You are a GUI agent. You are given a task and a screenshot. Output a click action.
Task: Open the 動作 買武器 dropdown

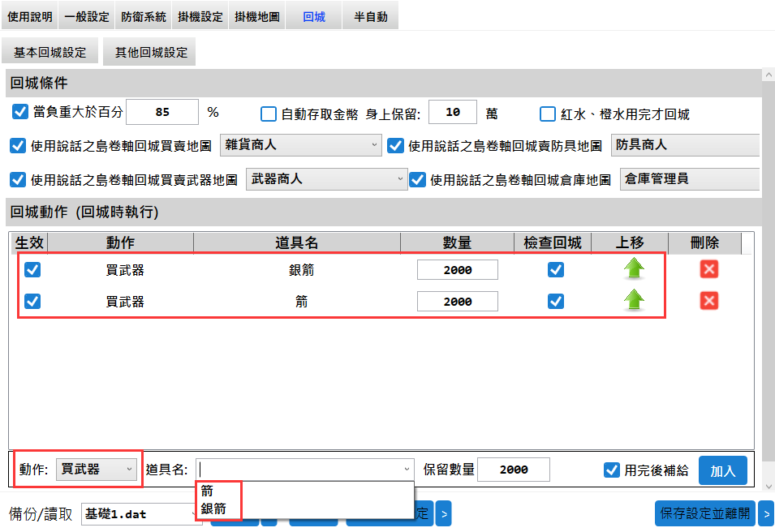coord(97,469)
